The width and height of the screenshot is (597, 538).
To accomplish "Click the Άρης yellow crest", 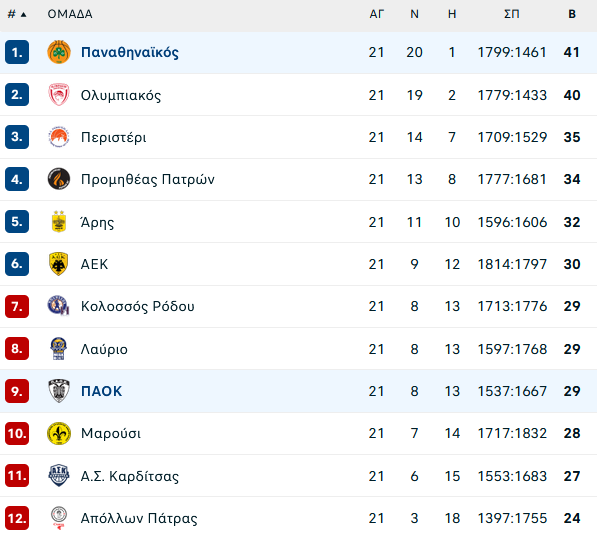I will point(59,222).
